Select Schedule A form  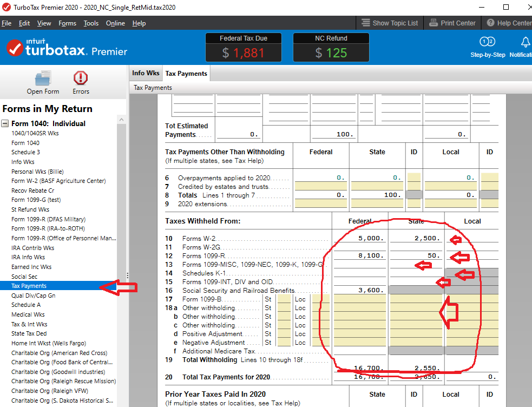26,305
